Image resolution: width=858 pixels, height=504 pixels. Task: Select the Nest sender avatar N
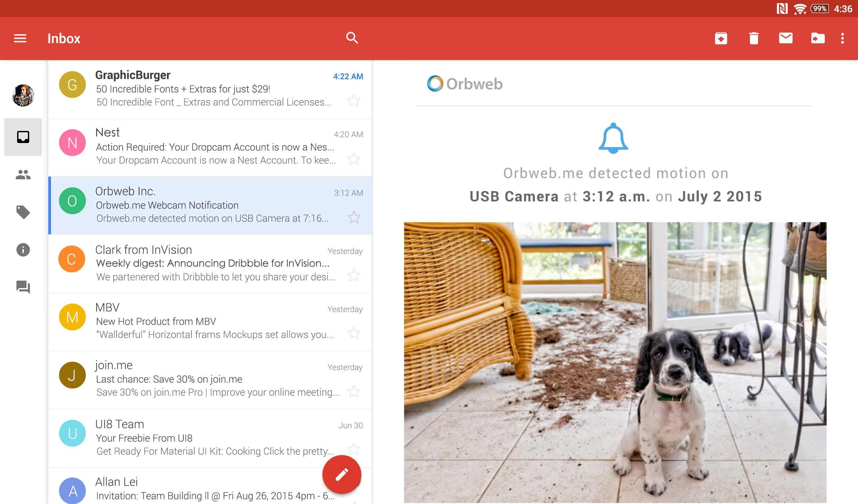[x=72, y=143]
